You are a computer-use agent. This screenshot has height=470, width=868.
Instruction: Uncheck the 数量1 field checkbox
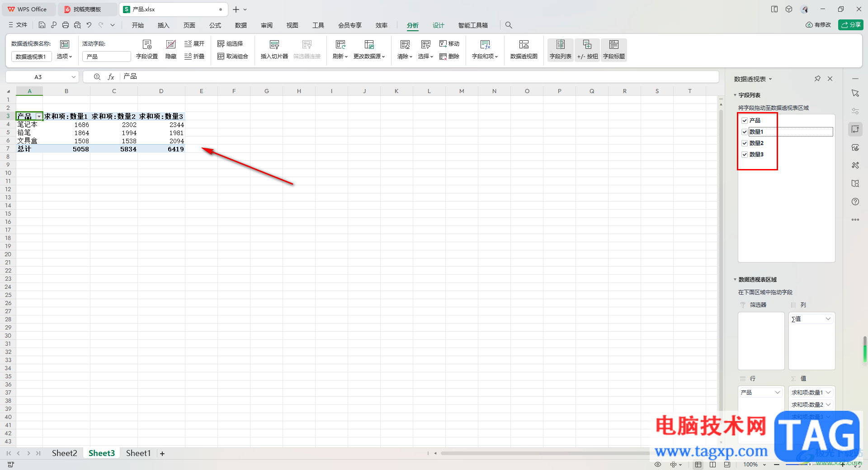coord(745,132)
